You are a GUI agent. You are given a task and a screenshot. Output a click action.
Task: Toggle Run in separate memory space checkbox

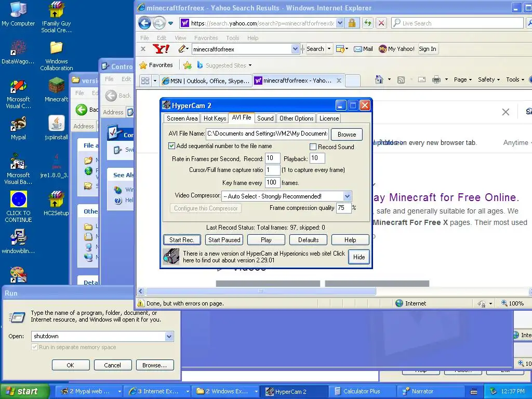pos(34,347)
